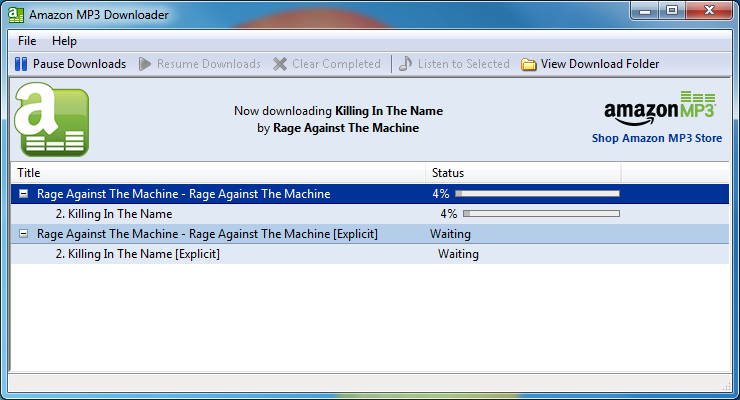Click the Title column header

click(218, 173)
